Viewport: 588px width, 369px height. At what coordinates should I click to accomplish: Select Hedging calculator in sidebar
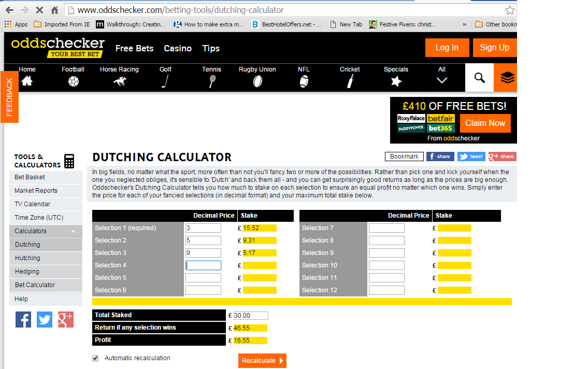coord(46,272)
